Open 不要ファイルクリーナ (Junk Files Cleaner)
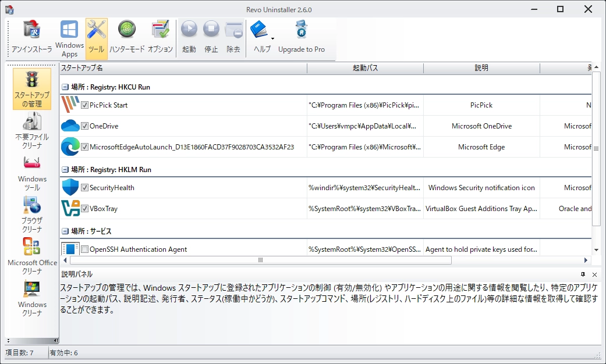Screen dimensions: 606x364 [x=32, y=131]
